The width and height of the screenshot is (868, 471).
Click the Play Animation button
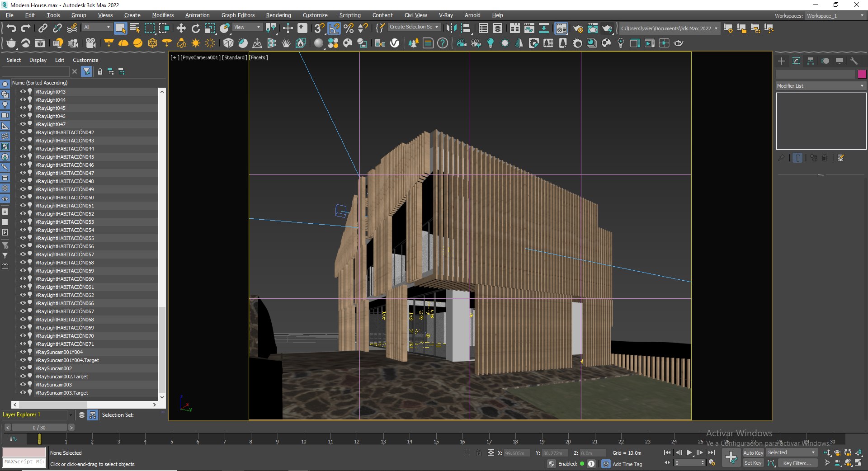(x=689, y=452)
